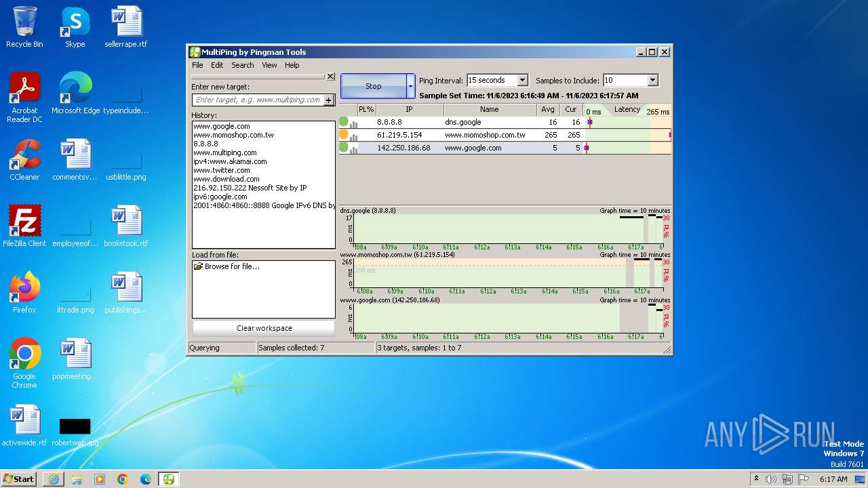Toggle graph icon in the www.google.com row
The image size is (868, 488).
click(353, 148)
